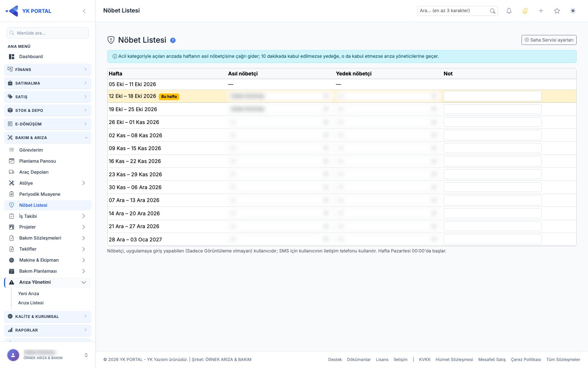
Task: Expand the Projeler submenu
Action: [x=48, y=227]
